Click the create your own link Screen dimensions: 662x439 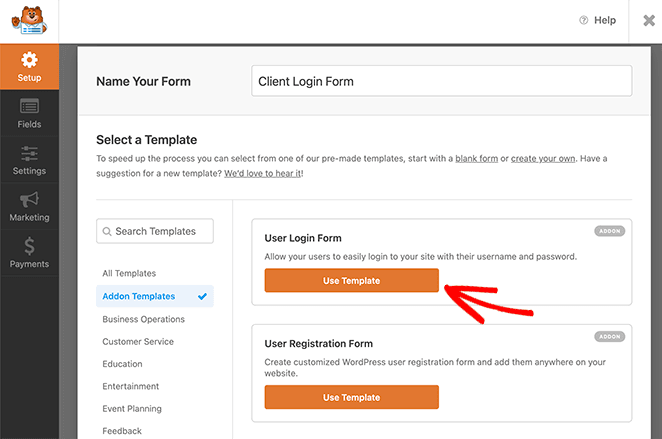tap(541, 159)
